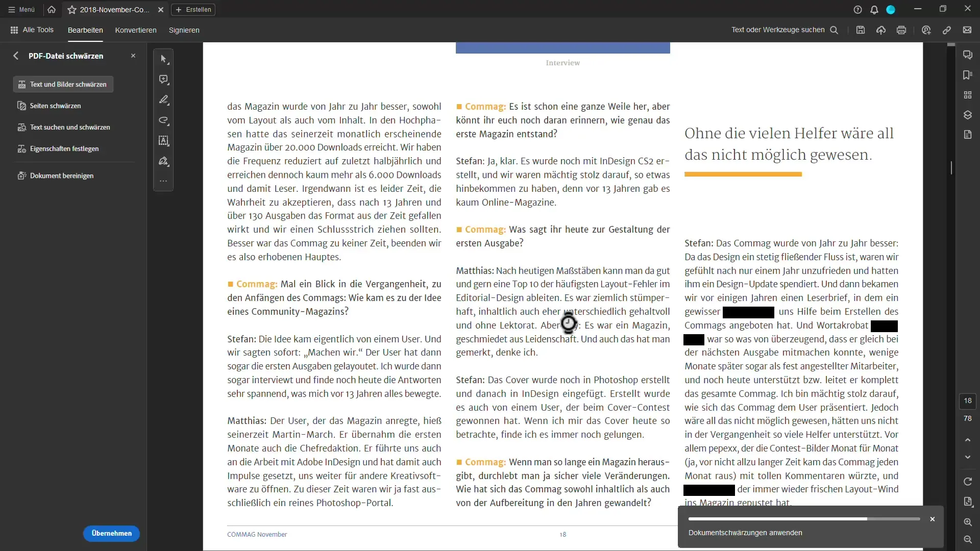Screen dimensions: 980x551
Task: Open Eigenschaften festlegen
Action: coord(58,148)
